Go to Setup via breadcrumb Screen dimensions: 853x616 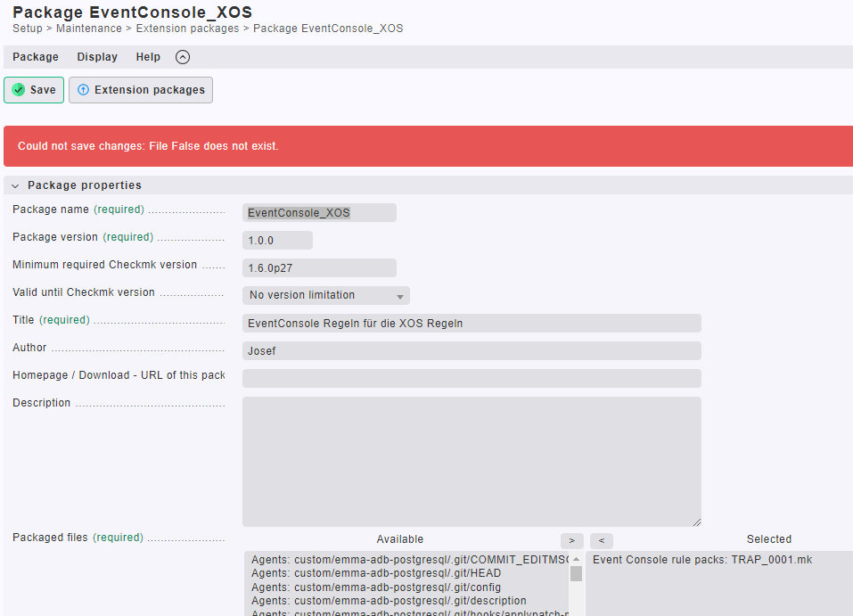tap(27, 29)
